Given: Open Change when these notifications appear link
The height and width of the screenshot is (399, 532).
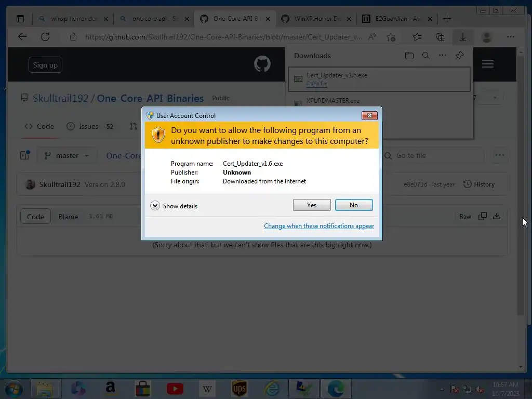Looking at the screenshot, I should [319, 226].
